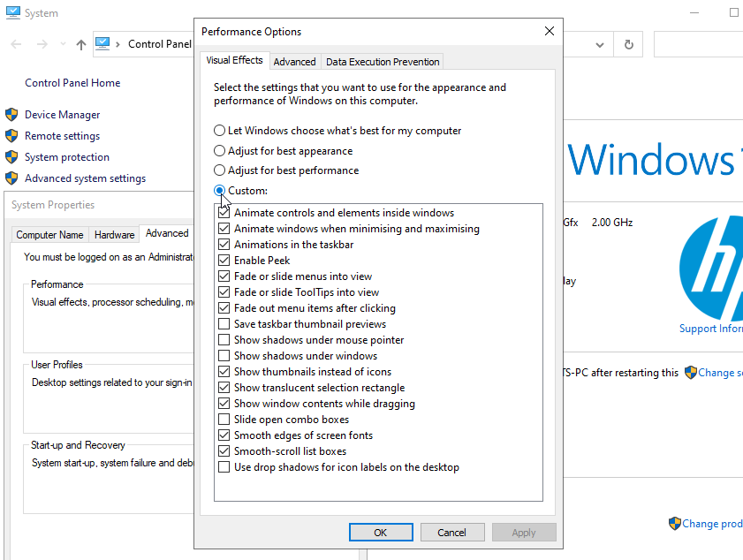
Task: Open Hardware tab in System Properties
Action: coord(114,235)
